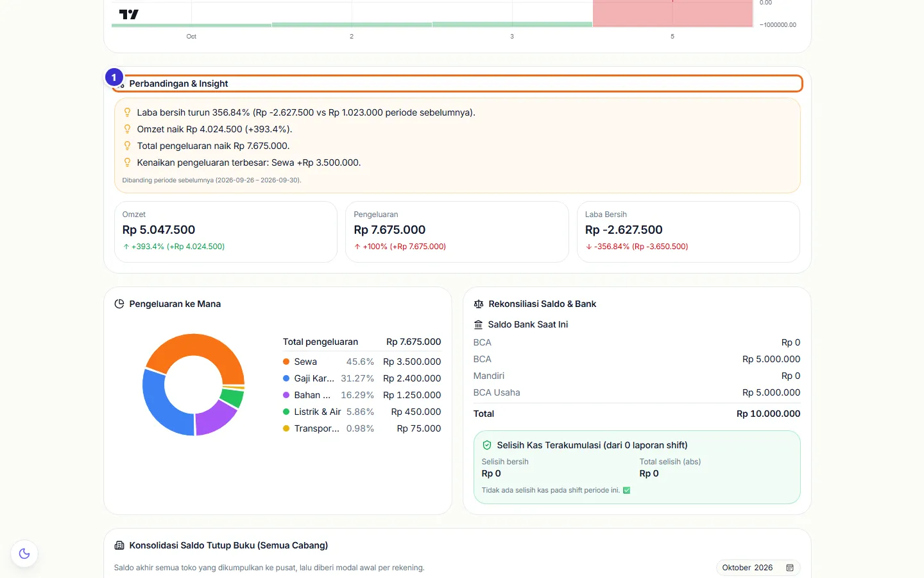Viewport: 924px width, 578px height.
Task: Click the Laba Bersih value Rp -2.627.500
Action: (624, 230)
